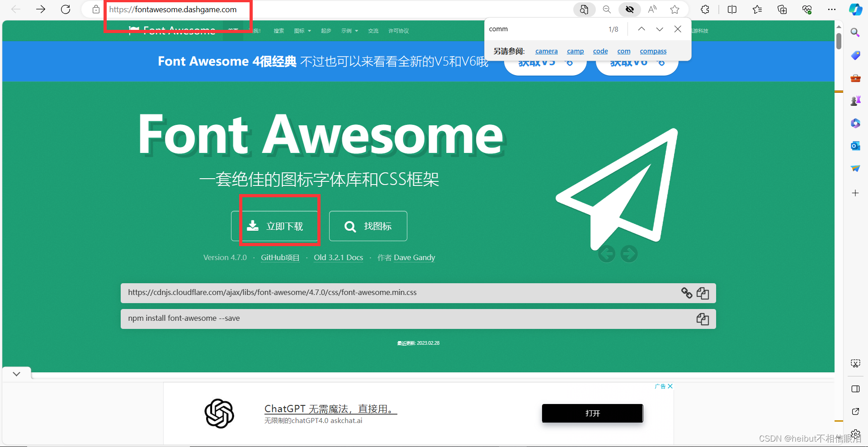Click the zoom out magnifier icon
Image resolution: width=868 pixels, height=447 pixels.
click(607, 10)
